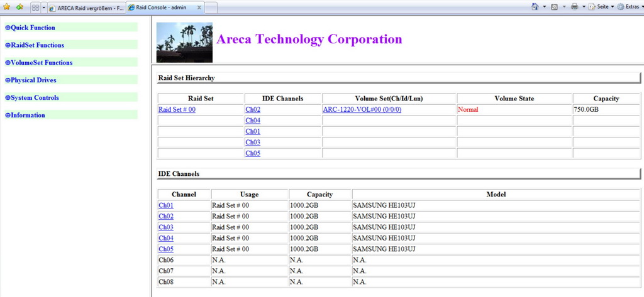
Task: Open the tab list dropdown arrow
Action: point(43,8)
